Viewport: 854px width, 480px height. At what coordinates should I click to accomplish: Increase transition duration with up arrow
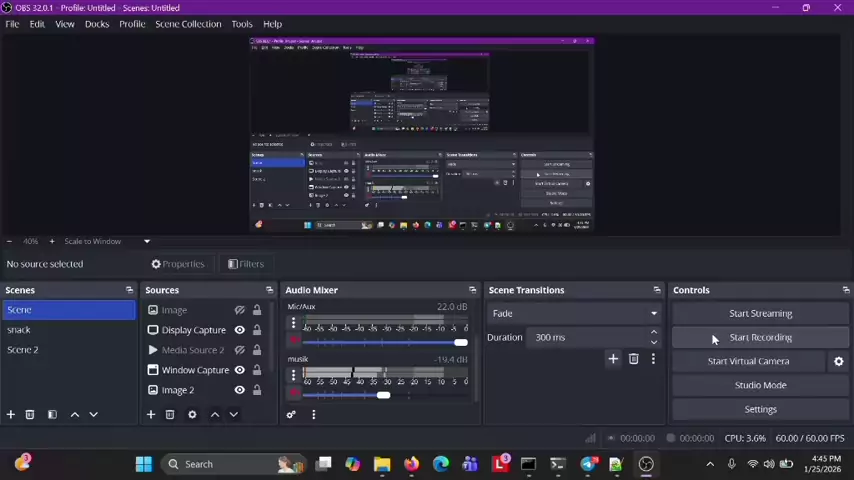654,332
